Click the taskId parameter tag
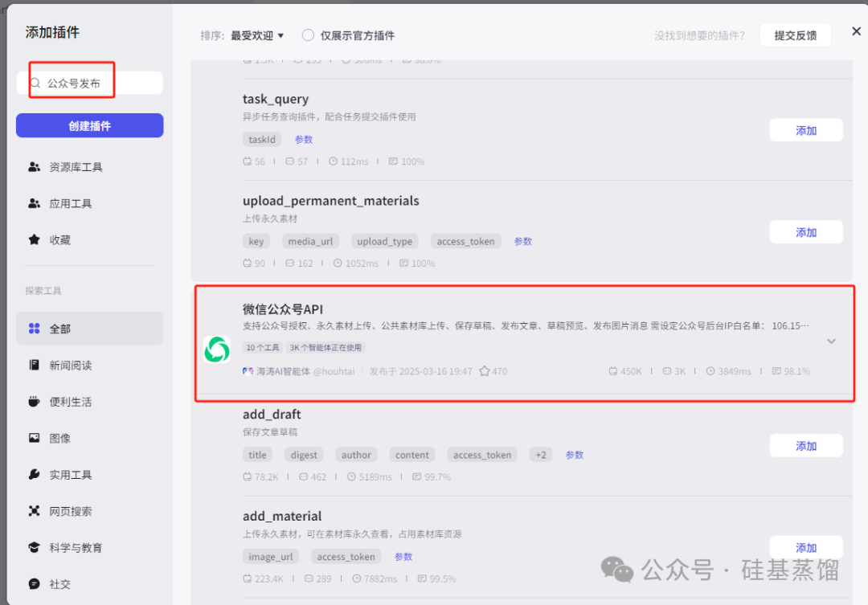Viewport: 868px width, 605px height. [x=262, y=140]
